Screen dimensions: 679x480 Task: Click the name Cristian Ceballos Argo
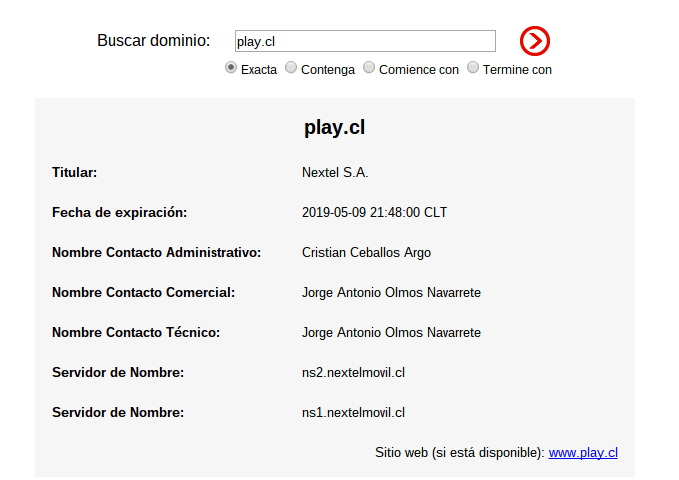click(366, 253)
